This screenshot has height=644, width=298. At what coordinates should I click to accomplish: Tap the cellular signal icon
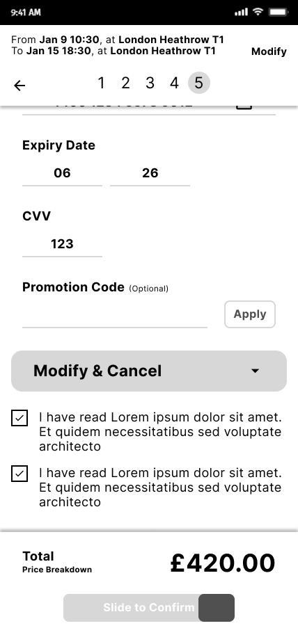[242, 12]
